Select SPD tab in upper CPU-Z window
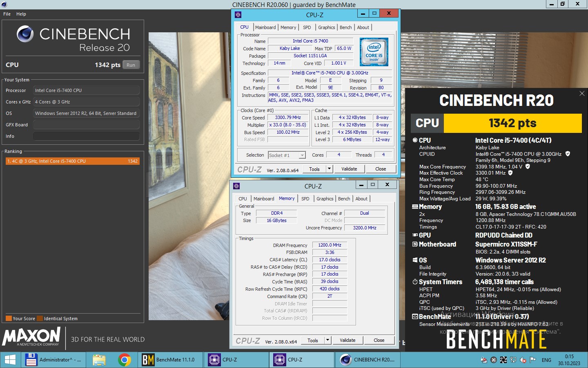Viewport: 588px width, 368px height. pyautogui.click(x=307, y=27)
